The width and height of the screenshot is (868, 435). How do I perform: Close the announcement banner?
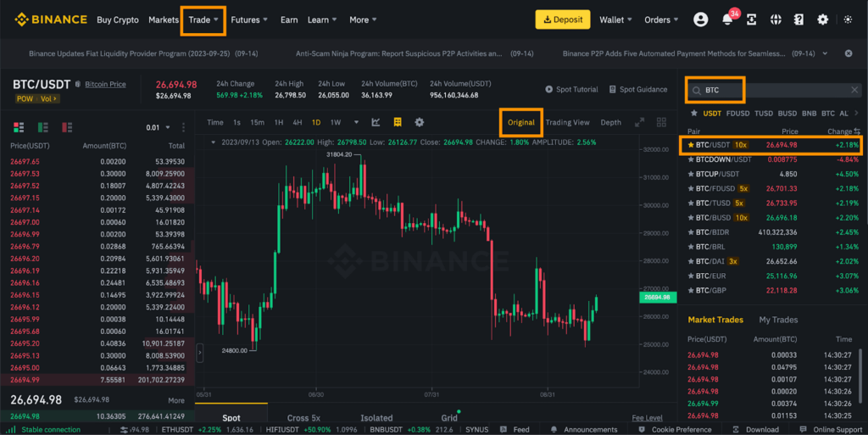point(848,53)
